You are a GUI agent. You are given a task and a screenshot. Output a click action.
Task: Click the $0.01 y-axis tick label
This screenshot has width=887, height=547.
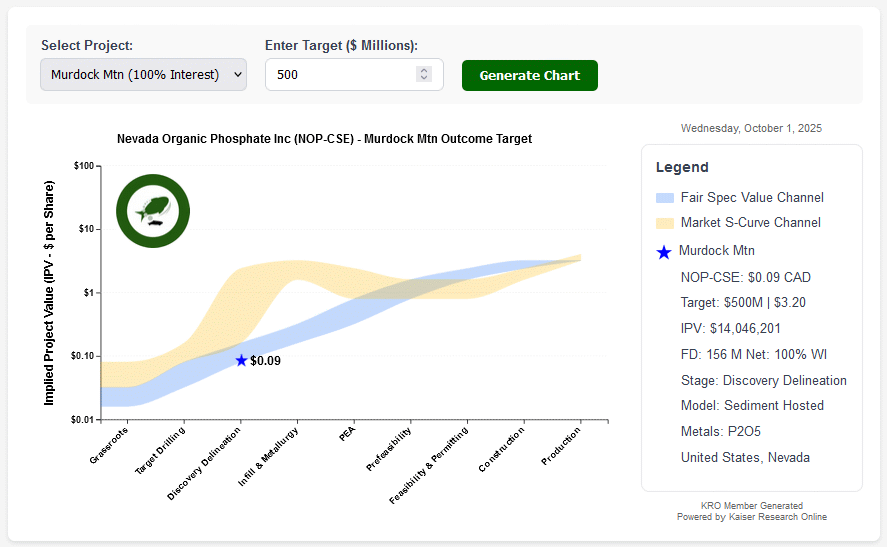point(82,419)
